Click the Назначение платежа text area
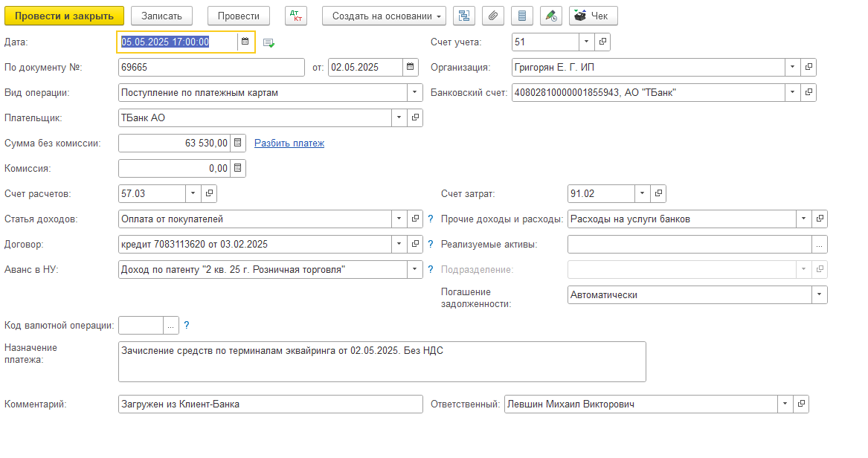The image size is (868, 458). (382, 361)
